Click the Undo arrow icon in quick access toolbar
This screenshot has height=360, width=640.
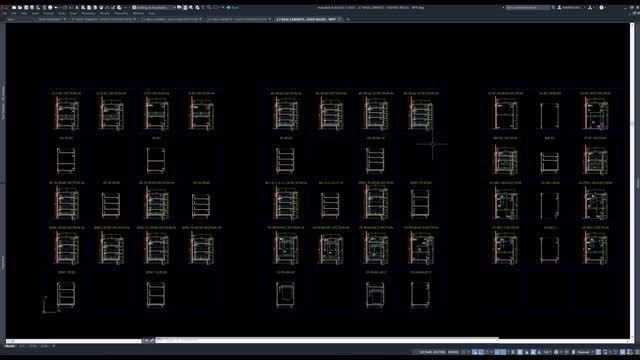click(56, 7)
